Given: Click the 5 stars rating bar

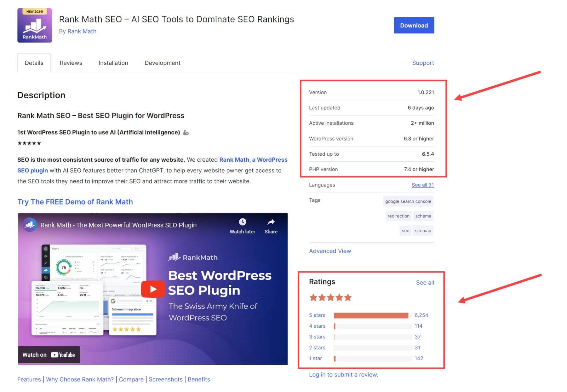Looking at the screenshot, I should coord(372,315).
